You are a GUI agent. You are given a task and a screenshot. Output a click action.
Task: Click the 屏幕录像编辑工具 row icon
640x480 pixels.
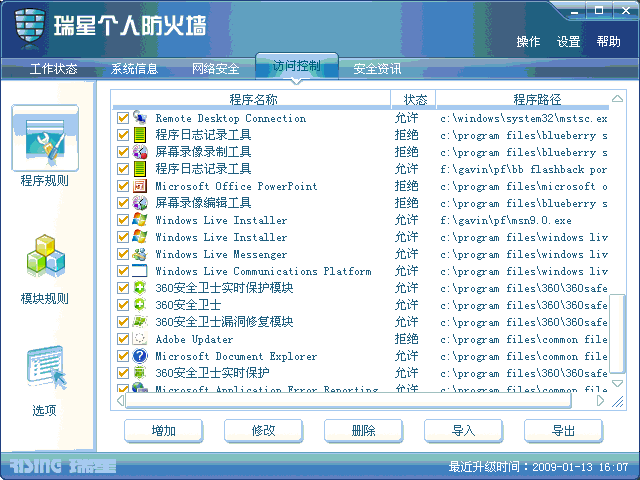coord(140,203)
